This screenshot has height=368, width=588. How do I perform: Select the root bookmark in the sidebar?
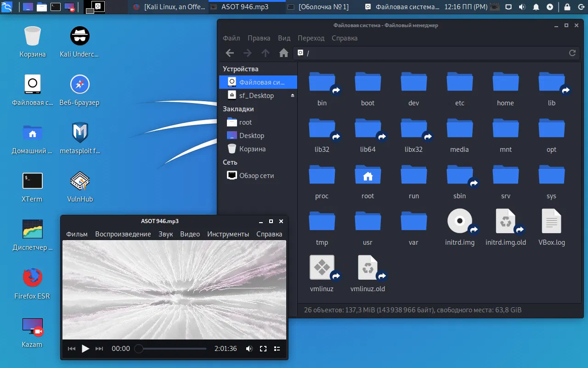245,122
